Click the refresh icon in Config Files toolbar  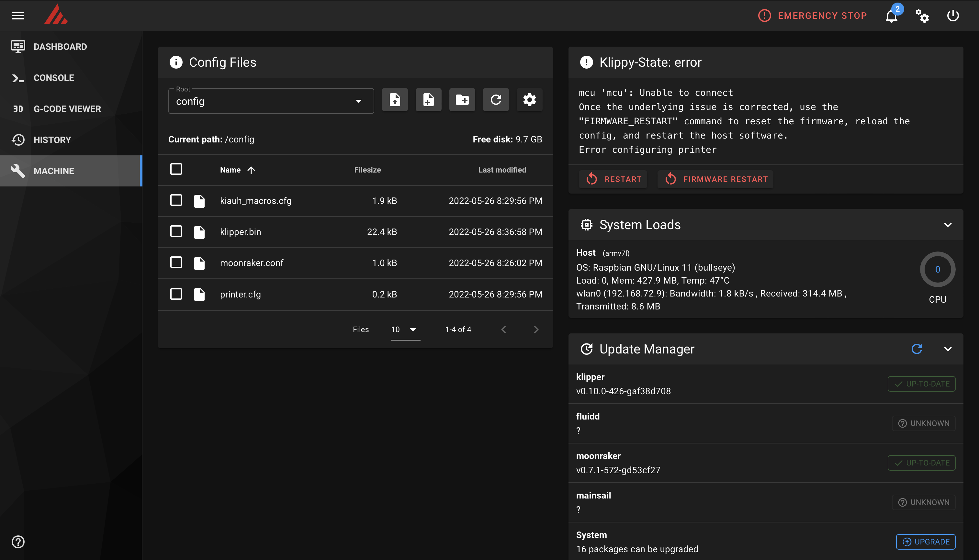pyautogui.click(x=496, y=99)
